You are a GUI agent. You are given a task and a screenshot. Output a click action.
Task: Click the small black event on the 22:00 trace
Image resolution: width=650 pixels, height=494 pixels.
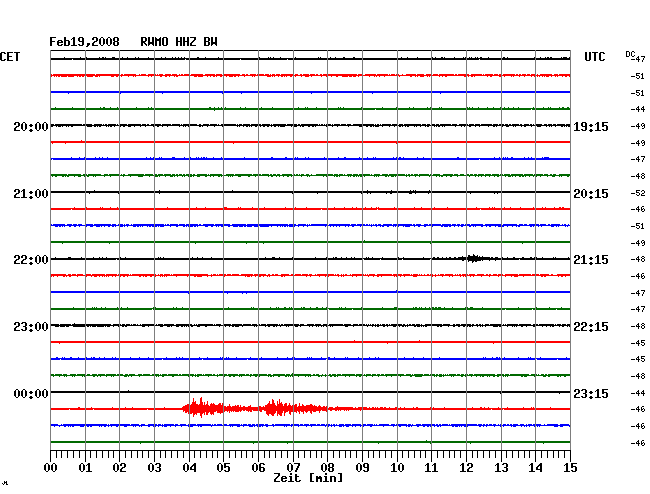(x=475, y=259)
